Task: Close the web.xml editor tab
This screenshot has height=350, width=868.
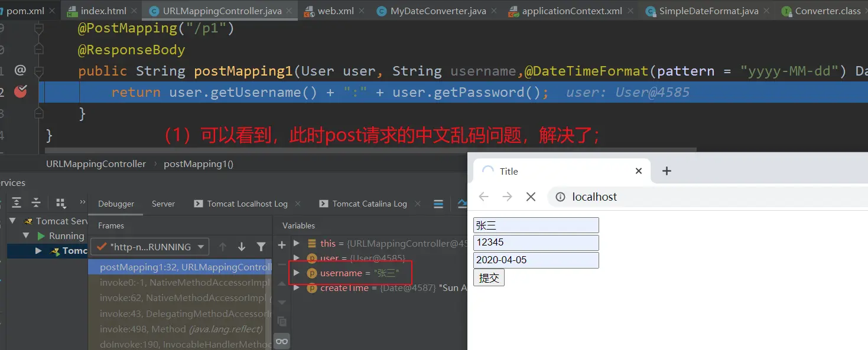Action: [362, 11]
